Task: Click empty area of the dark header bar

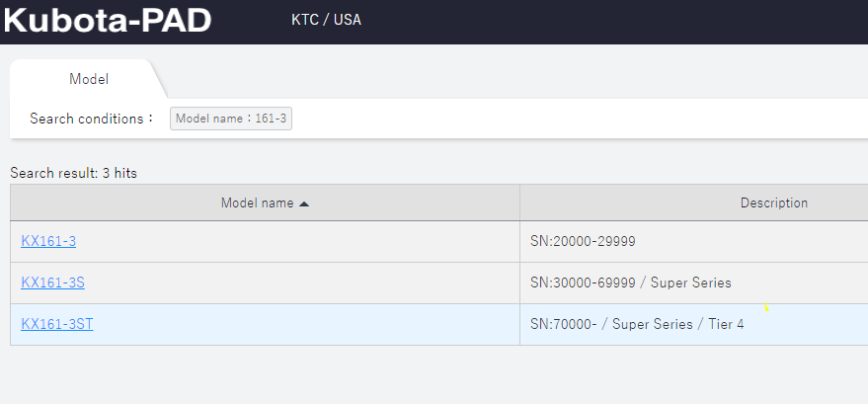Action: [609, 22]
